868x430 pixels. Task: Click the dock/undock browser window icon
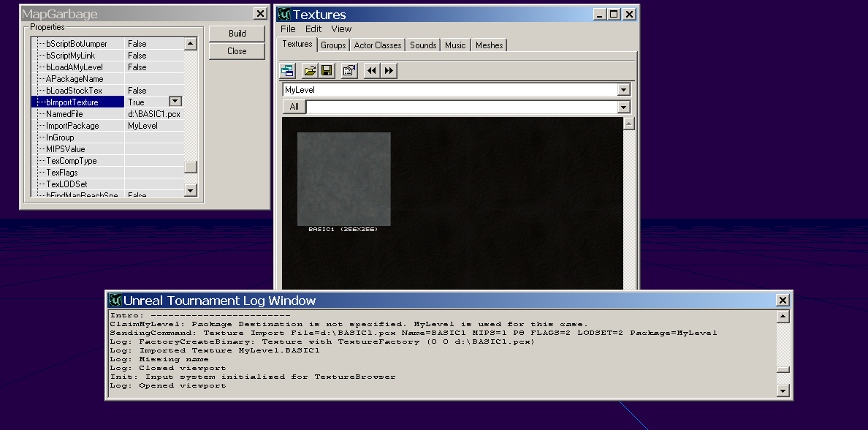point(287,71)
